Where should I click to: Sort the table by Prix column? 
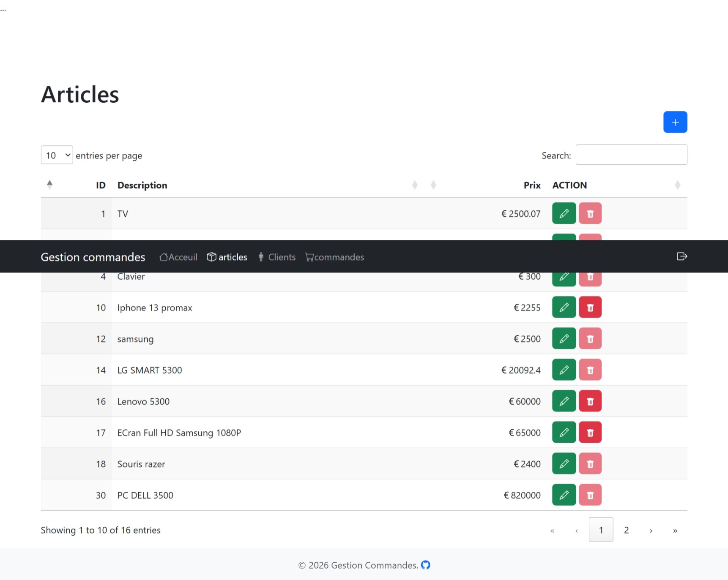pos(531,185)
